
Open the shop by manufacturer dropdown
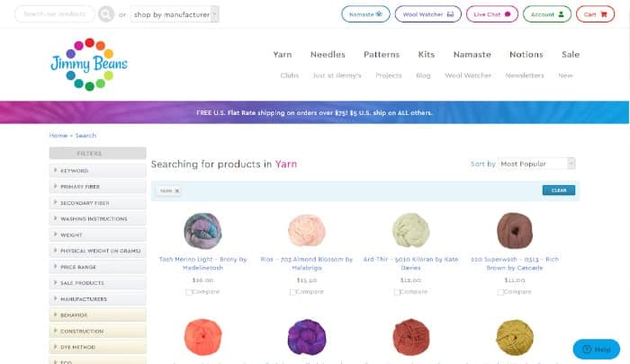pyautogui.click(x=175, y=14)
